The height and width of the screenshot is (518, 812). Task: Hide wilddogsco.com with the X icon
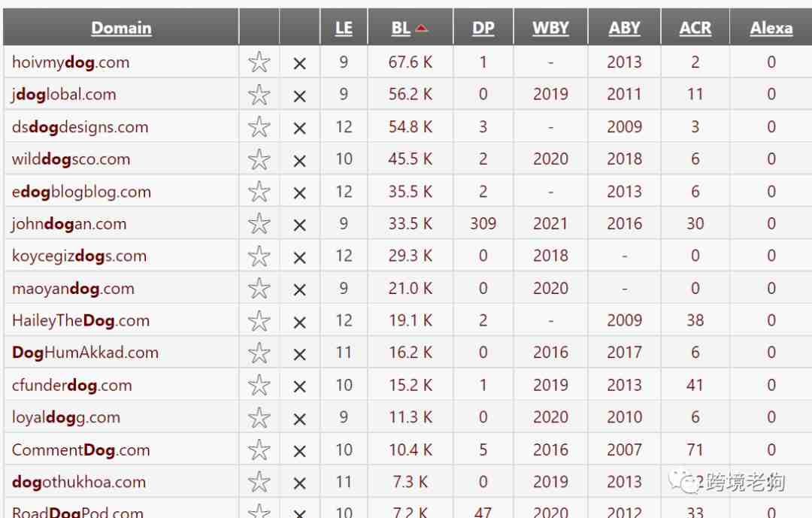pos(299,161)
